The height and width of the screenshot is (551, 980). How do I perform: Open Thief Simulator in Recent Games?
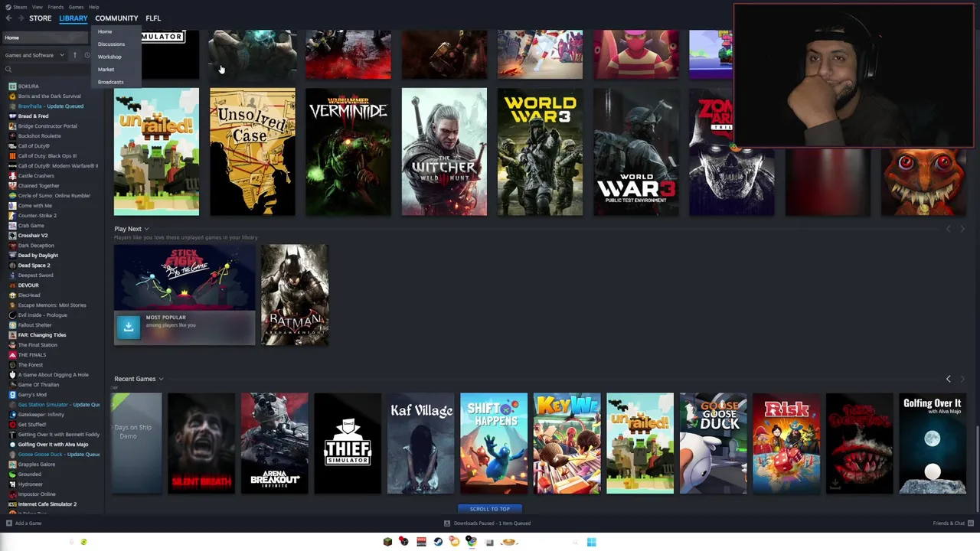pos(348,443)
